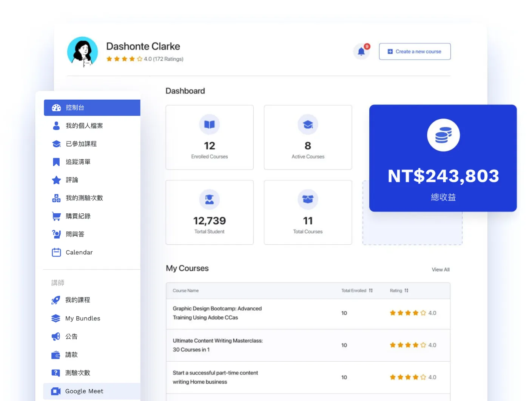The width and height of the screenshot is (532, 401).
Task: Click the shopping cart icon for 購買紀錄
Action: click(56, 216)
